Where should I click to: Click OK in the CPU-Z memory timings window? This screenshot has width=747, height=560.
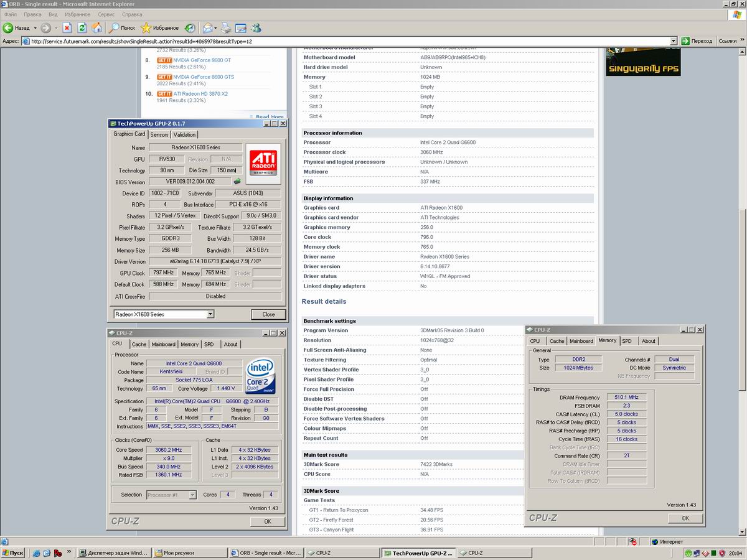click(685, 518)
